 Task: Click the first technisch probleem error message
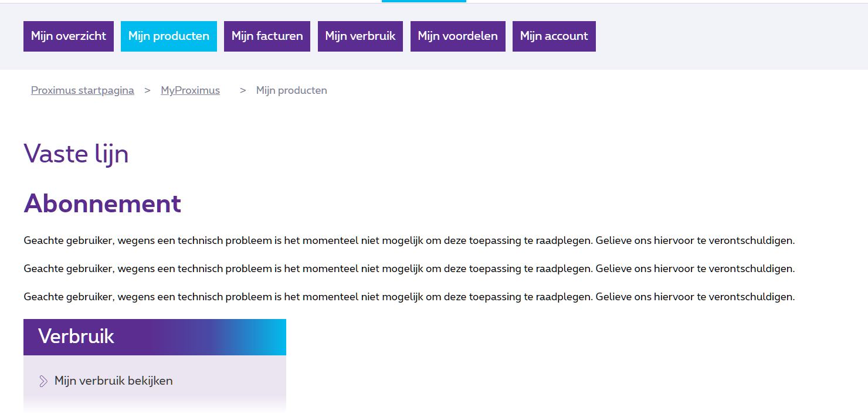(409, 240)
